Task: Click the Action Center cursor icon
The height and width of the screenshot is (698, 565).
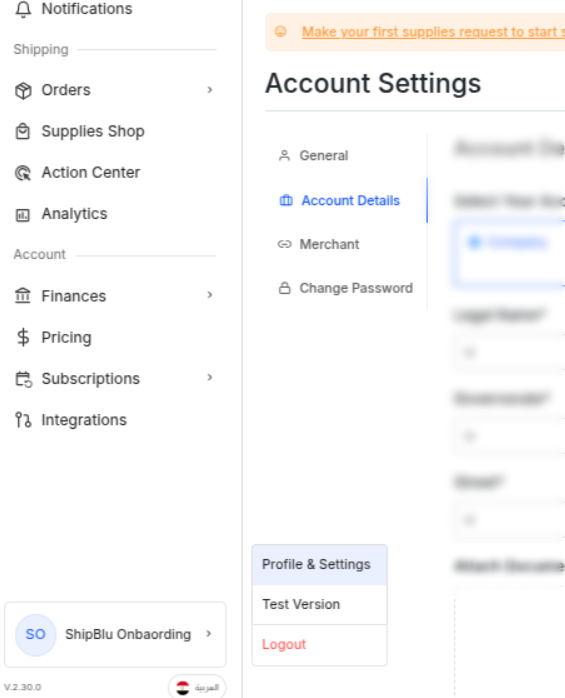Action: click(23, 173)
